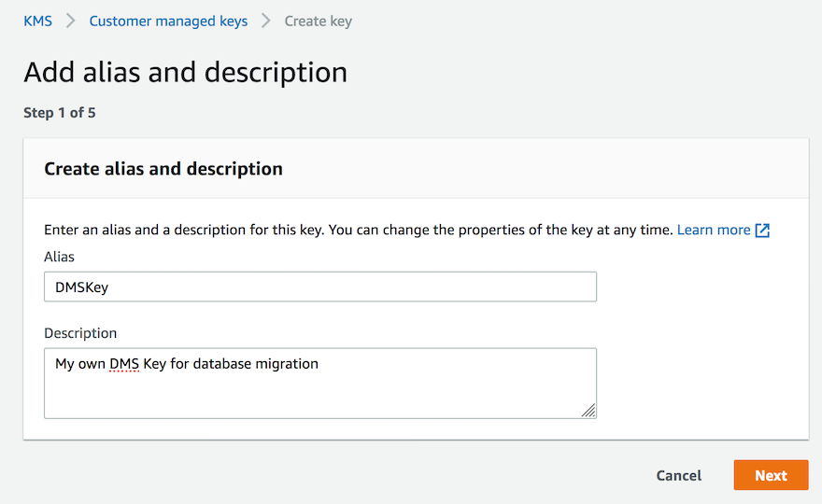Proceed with the orange Next button
This screenshot has width=822, height=504.
tap(771, 475)
